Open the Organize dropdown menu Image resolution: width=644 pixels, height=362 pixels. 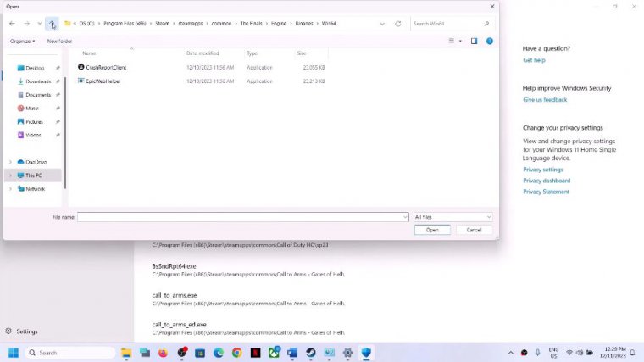[x=22, y=41]
